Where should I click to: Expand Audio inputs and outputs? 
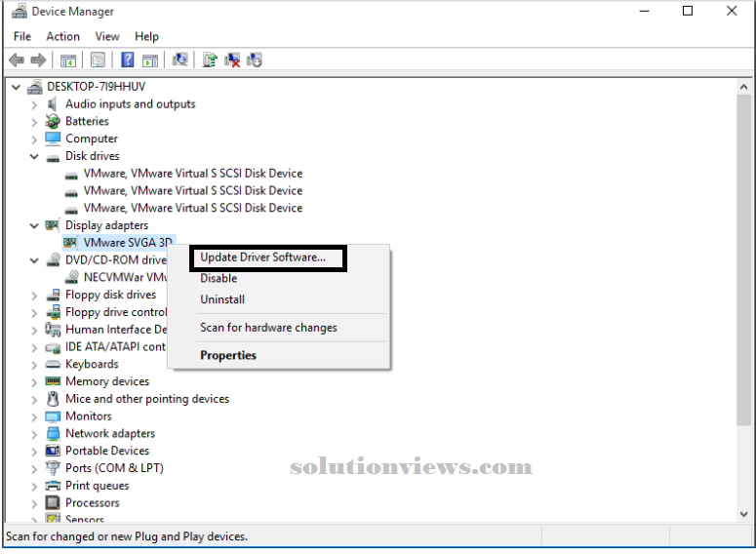coord(34,104)
